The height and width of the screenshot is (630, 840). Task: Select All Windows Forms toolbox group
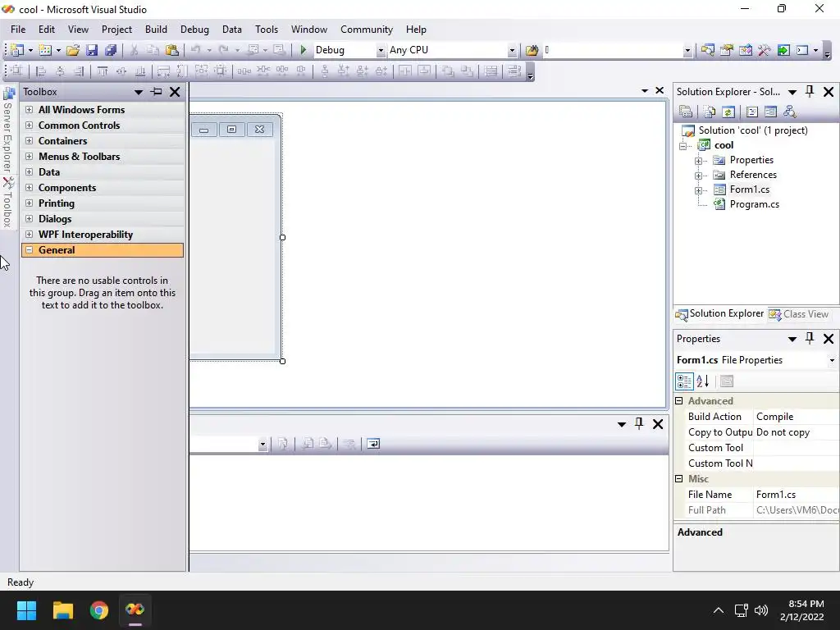(103, 110)
